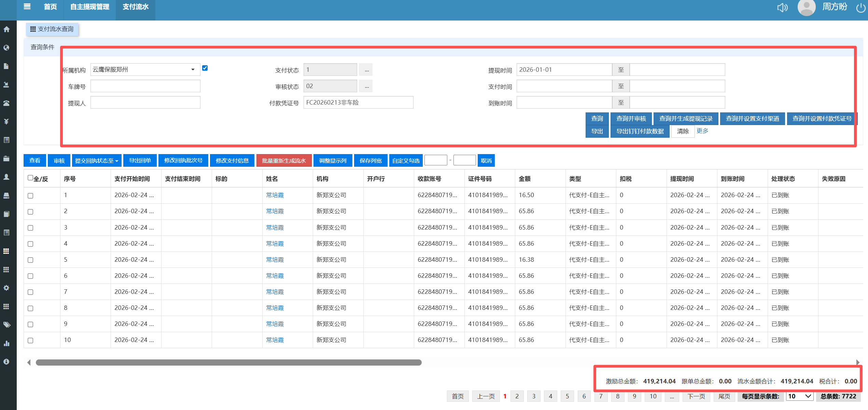Select the checkbox for row 5
Viewport: 868px width, 410px height.
30,260
